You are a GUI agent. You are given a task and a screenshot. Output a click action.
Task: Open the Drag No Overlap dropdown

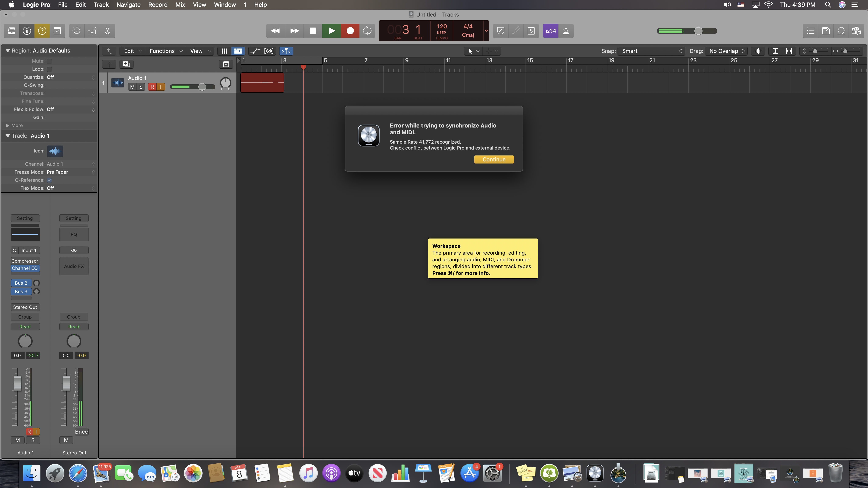click(726, 51)
